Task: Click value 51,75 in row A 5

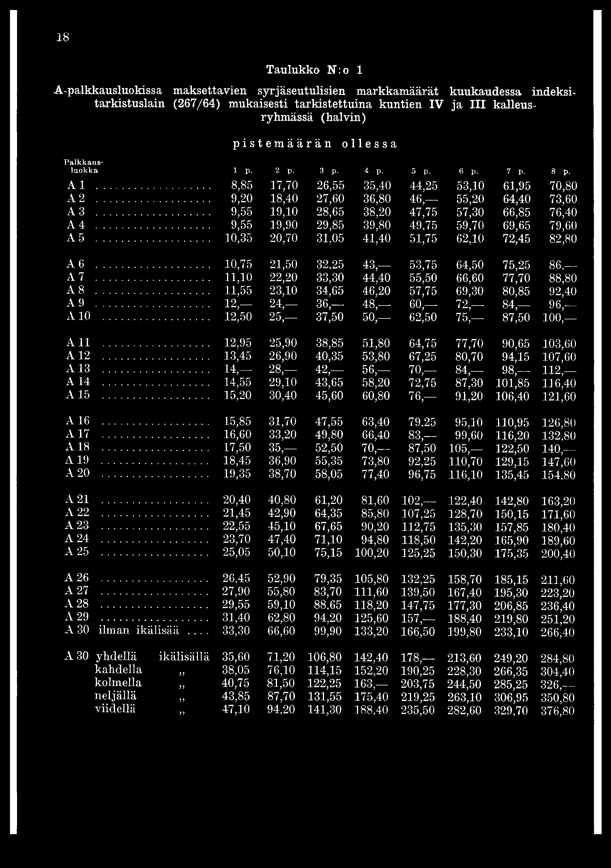Action: [423, 239]
